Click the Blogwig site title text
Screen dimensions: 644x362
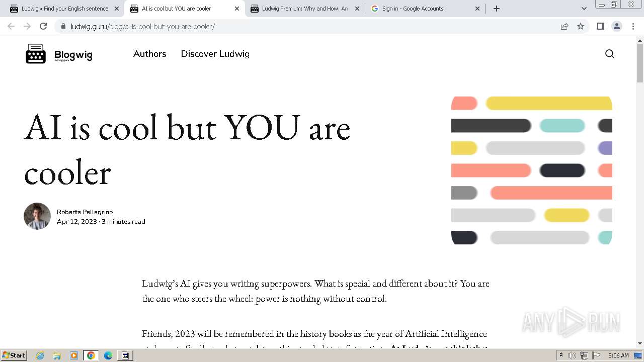click(73, 55)
